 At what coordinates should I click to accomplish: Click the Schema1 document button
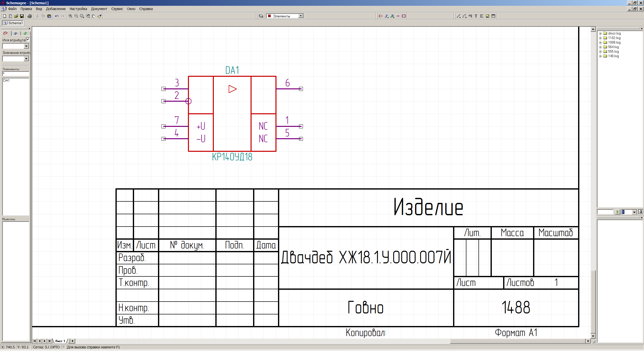(x=13, y=23)
